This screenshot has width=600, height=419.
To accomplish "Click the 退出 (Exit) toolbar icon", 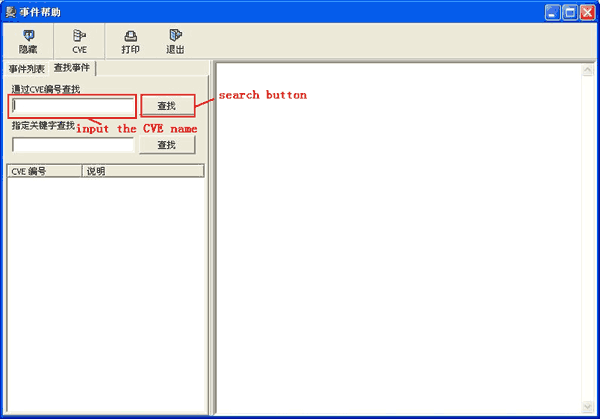I will [x=175, y=41].
